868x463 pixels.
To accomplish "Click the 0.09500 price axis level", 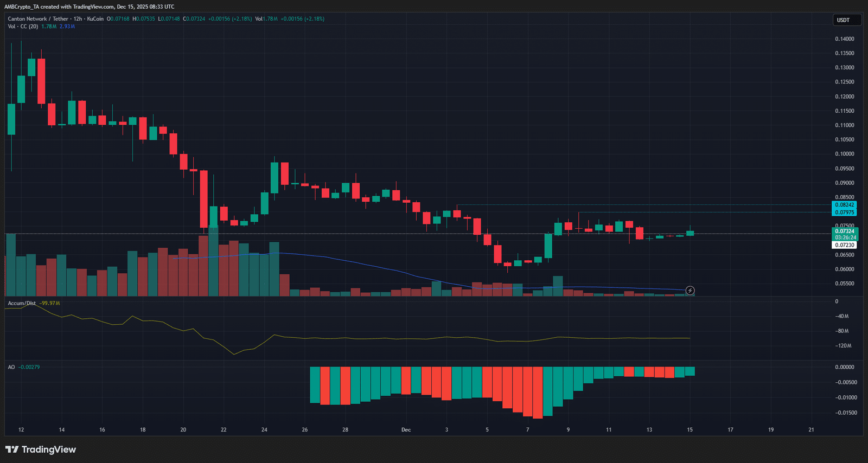I will click(x=844, y=169).
